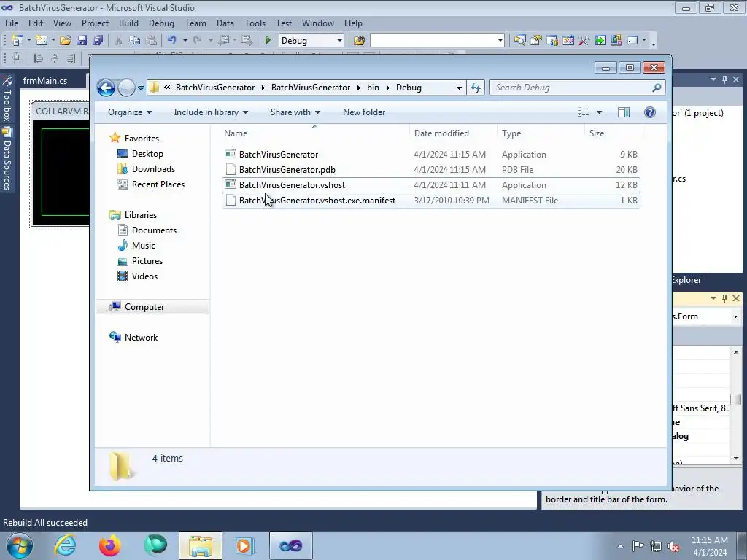Image resolution: width=747 pixels, height=560 pixels.
Task: Open the Data Sources side tab
Action: click(x=7, y=159)
